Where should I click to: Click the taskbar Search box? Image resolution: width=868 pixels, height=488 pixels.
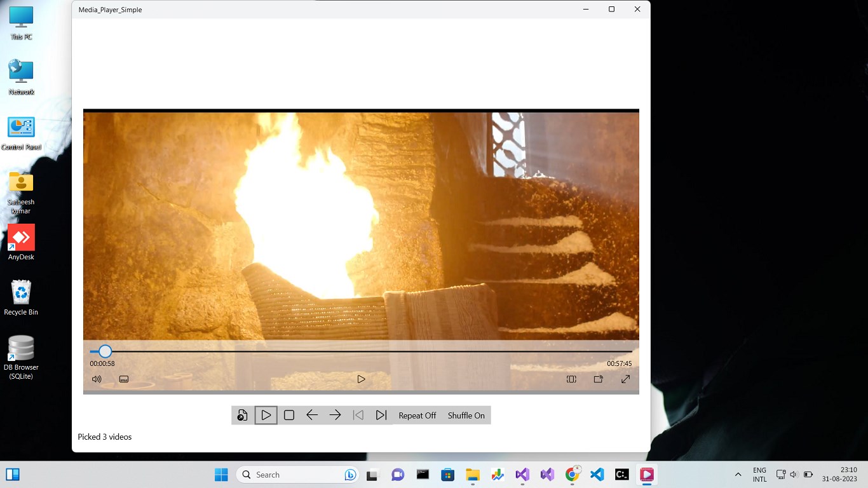pos(297,475)
